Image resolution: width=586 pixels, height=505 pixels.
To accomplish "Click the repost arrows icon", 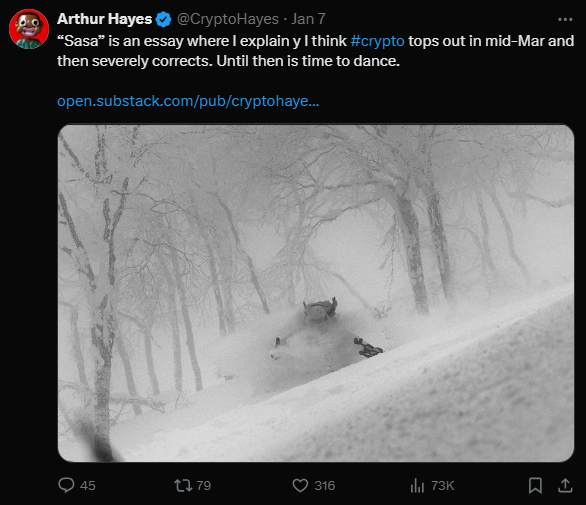I will coord(183,485).
